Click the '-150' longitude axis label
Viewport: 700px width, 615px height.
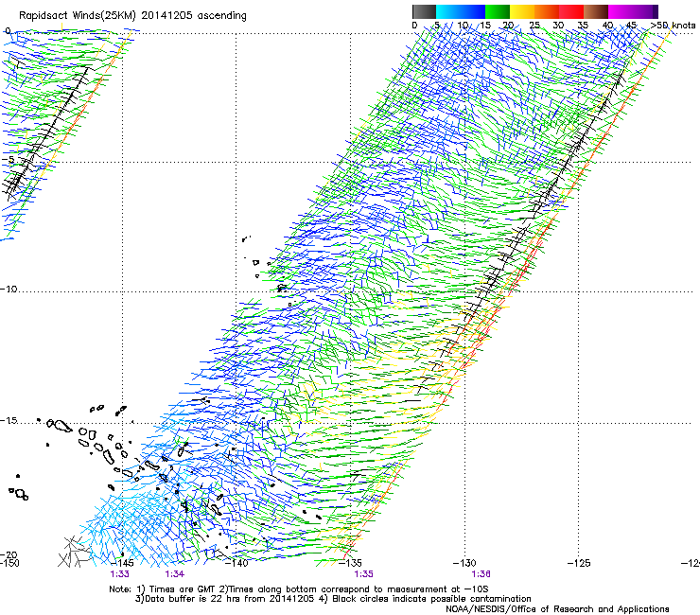[9, 563]
